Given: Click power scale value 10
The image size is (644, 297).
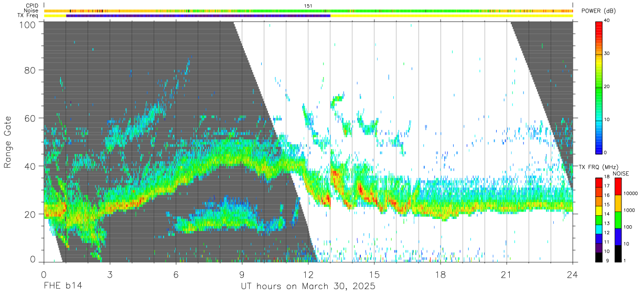Looking at the screenshot, I should point(608,120).
